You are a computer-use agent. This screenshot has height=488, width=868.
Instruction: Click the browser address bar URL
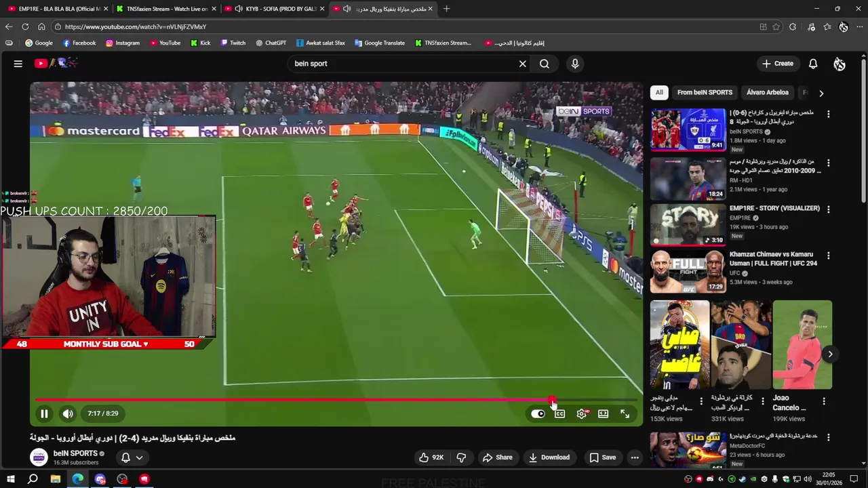point(136,26)
